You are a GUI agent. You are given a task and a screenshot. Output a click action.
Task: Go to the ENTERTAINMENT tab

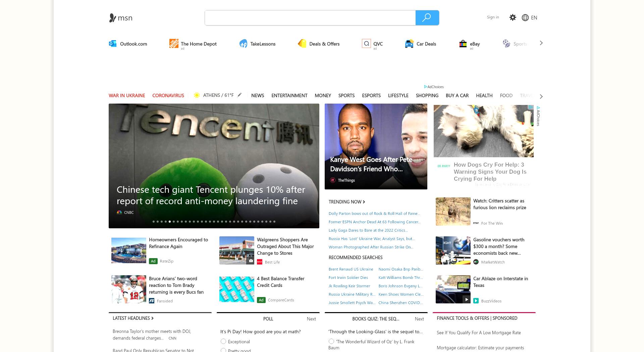[x=289, y=96]
